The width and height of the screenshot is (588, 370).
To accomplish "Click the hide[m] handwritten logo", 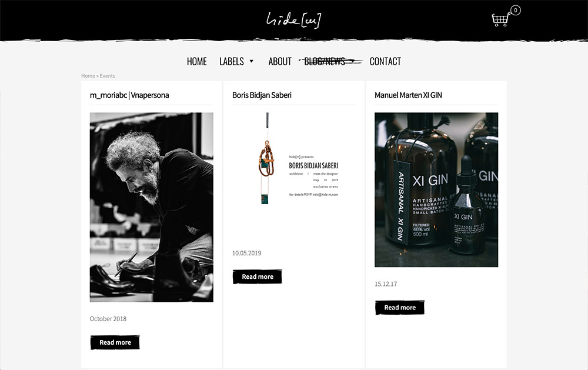I will (293, 20).
